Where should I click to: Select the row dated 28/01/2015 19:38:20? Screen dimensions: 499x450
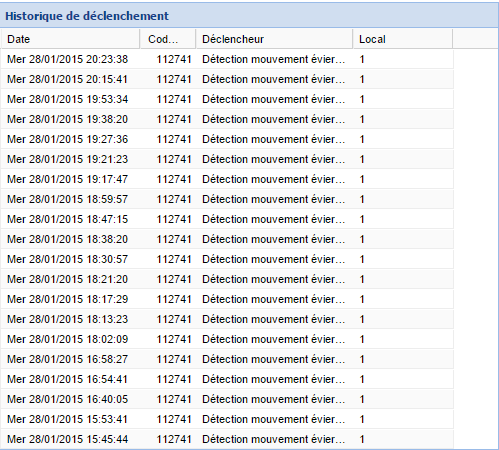tap(227, 119)
